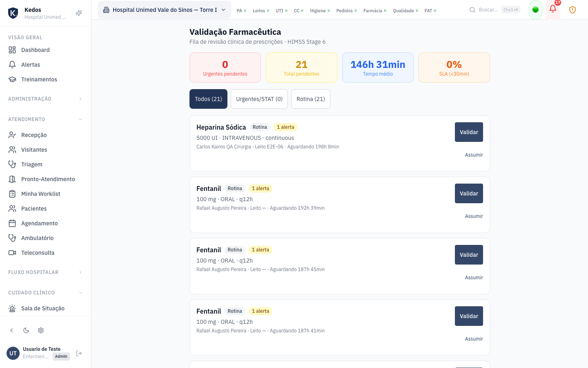The width and height of the screenshot is (588, 368).
Task: Click the Buscar search field
Action: pos(495,10)
